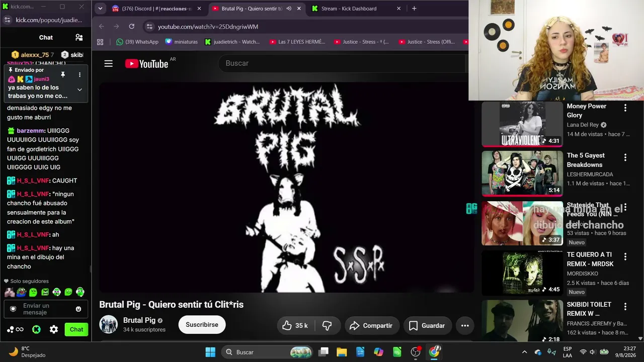This screenshot has height=362, width=644.
Task: Open File Explorer from the taskbar
Action: 342,352
